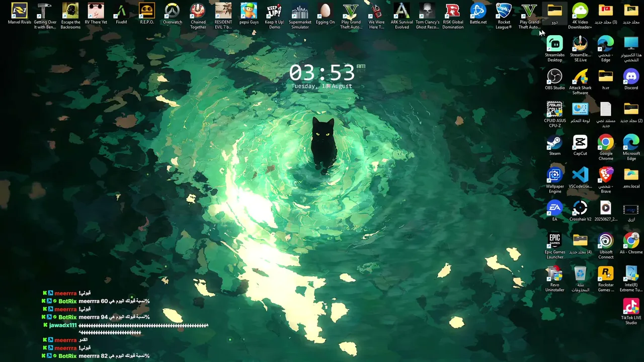The image size is (644, 362).
Task: Open Epic Games Launcher icon
Action: click(x=555, y=246)
